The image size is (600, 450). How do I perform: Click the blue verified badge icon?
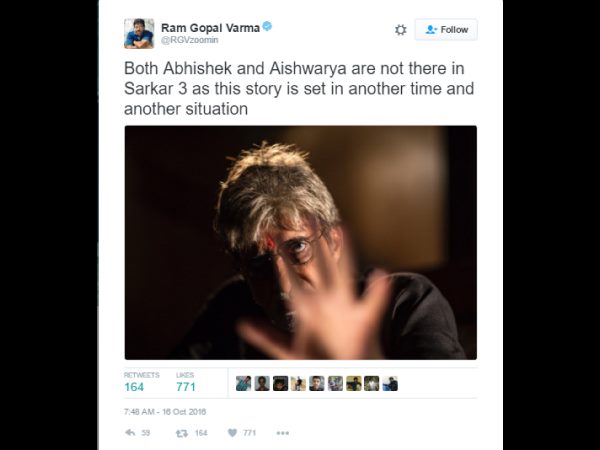click(x=267, y=27)
